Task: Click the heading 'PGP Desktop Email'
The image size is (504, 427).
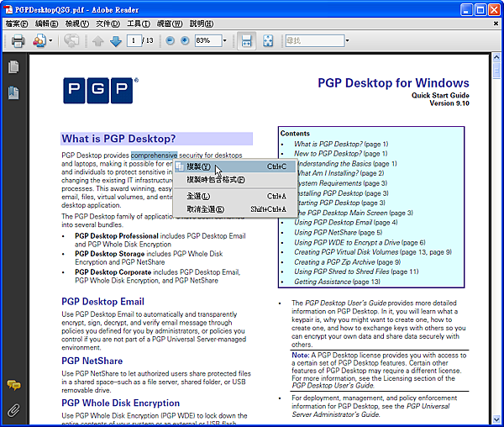Action: pyautogui.click(x=102, y=302)
